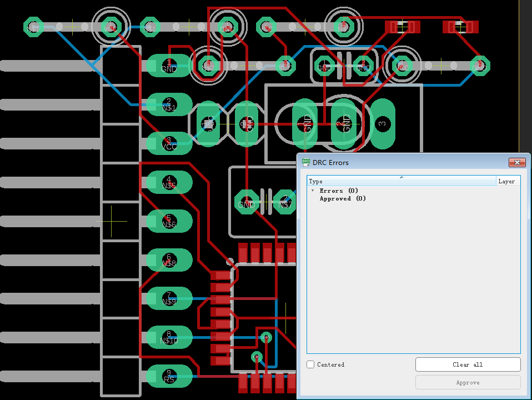This screenshot has width=532, height=400.
Task: Select the Approved (0) tree entry
Action: [x=343, y=198]
